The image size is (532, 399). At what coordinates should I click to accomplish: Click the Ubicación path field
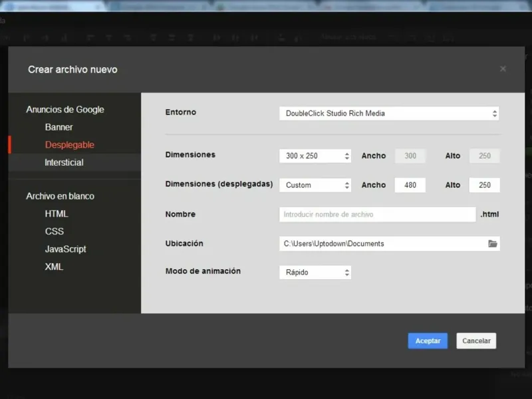point(389,243)
